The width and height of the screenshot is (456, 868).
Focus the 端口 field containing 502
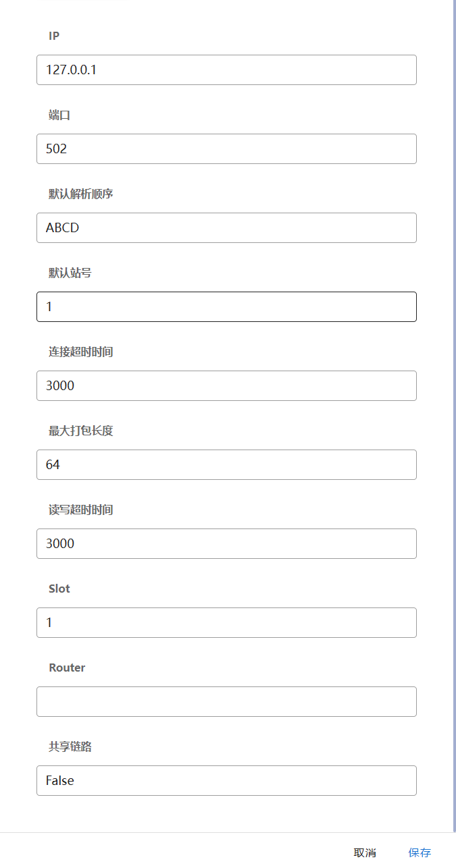pos(226,148)
